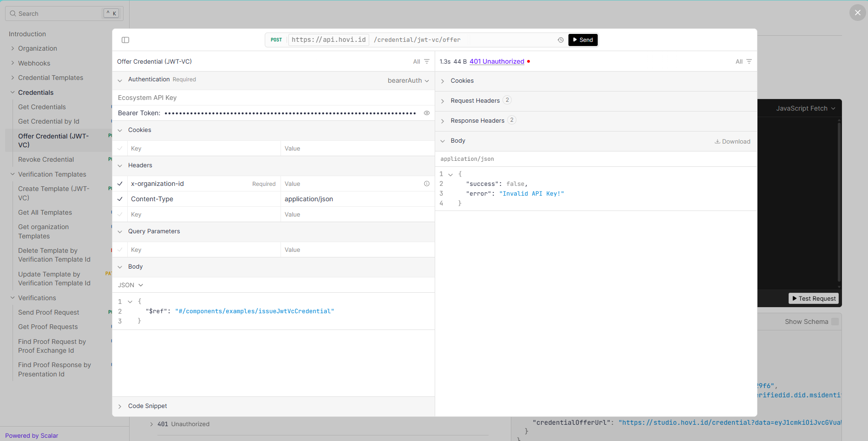Send the POST request
The width and height of the screenshot is (868, 441).
(583, 40)
